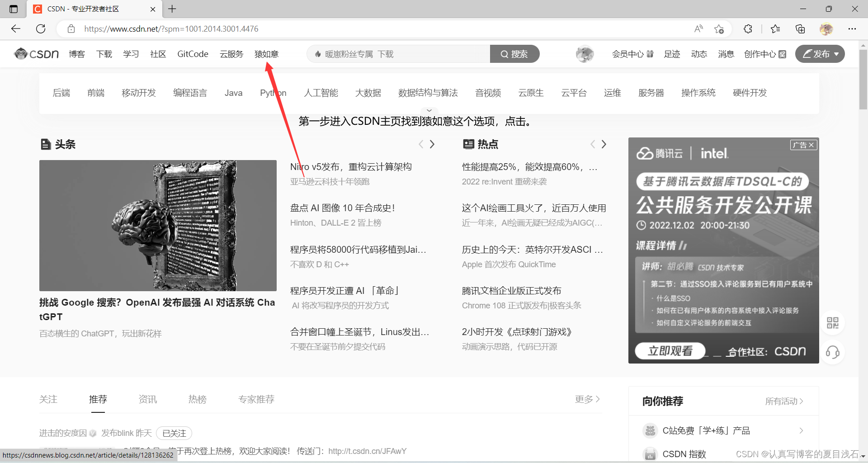Open 足迹 history link

point(672,54)
